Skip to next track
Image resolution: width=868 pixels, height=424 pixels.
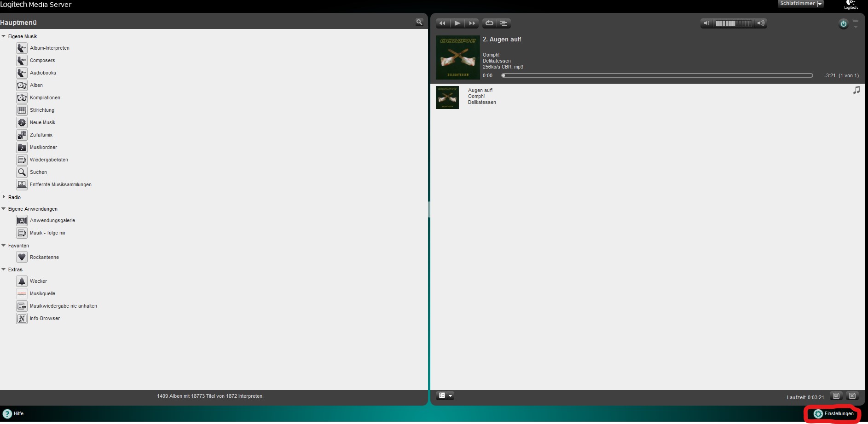click(472, 23)
